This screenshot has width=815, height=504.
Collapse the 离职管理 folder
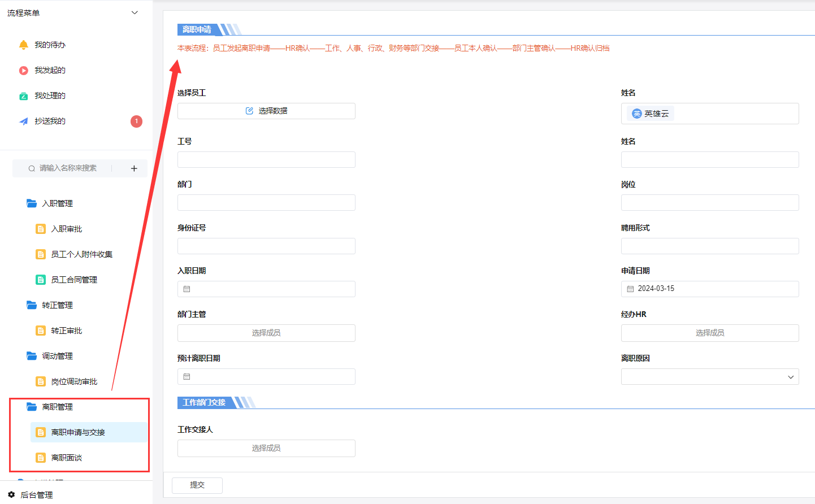[x=32, y=407]
